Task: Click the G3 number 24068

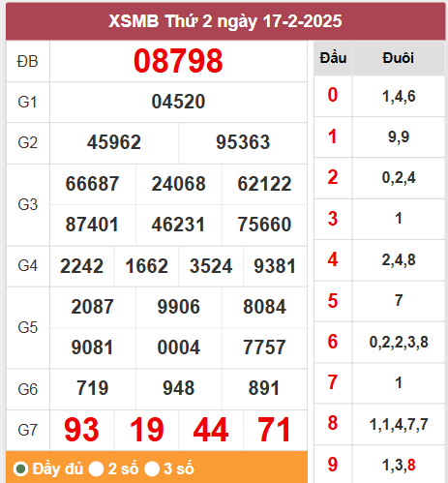Action: 178,184
